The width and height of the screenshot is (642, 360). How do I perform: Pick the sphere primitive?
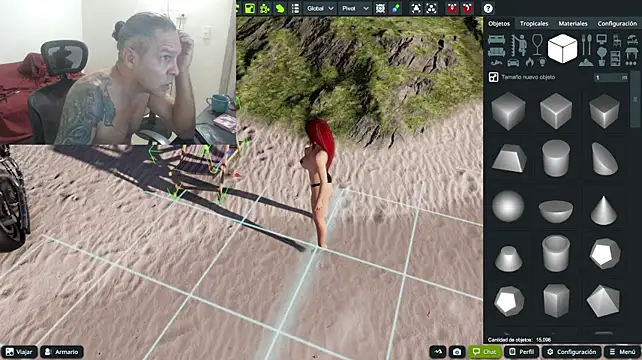point(508,206)
